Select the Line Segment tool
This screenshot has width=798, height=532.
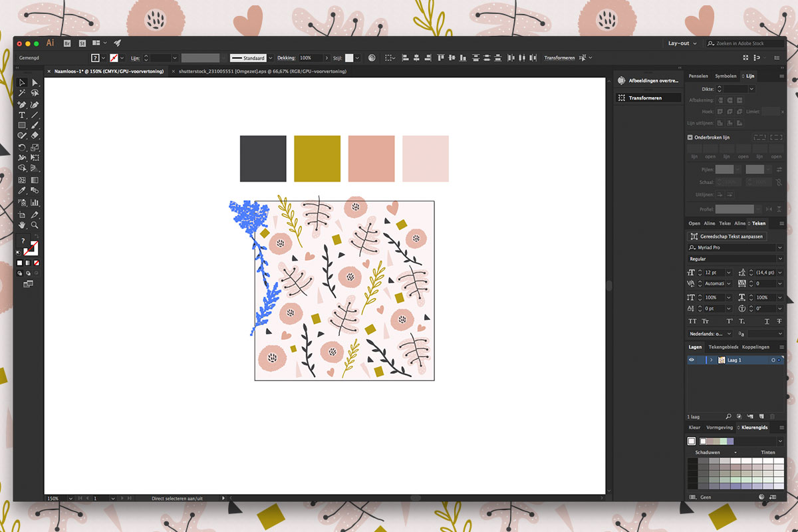pyautogui.click(x=35, y=115)
